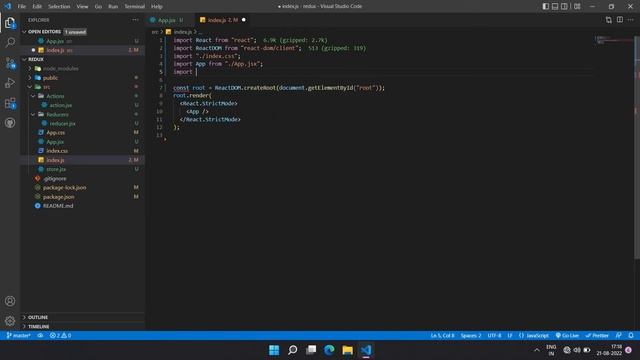Open File Explorer from taskbar
The image size is (640, 360).
pos(347,350)
